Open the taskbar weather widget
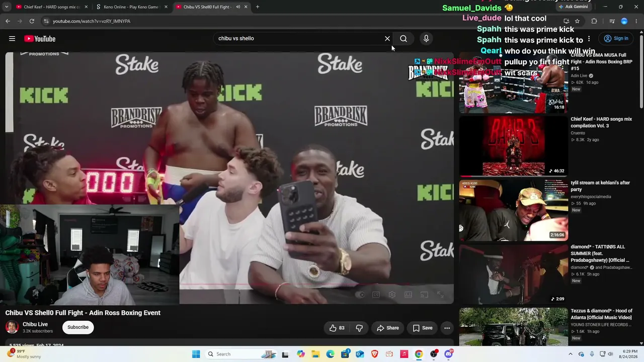This screenshot has height=362, width=644. [x=24, y=354]
